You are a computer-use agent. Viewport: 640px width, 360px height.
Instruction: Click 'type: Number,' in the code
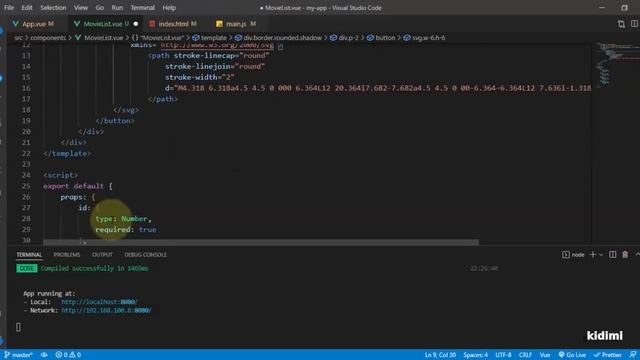(x=123, y=219)
